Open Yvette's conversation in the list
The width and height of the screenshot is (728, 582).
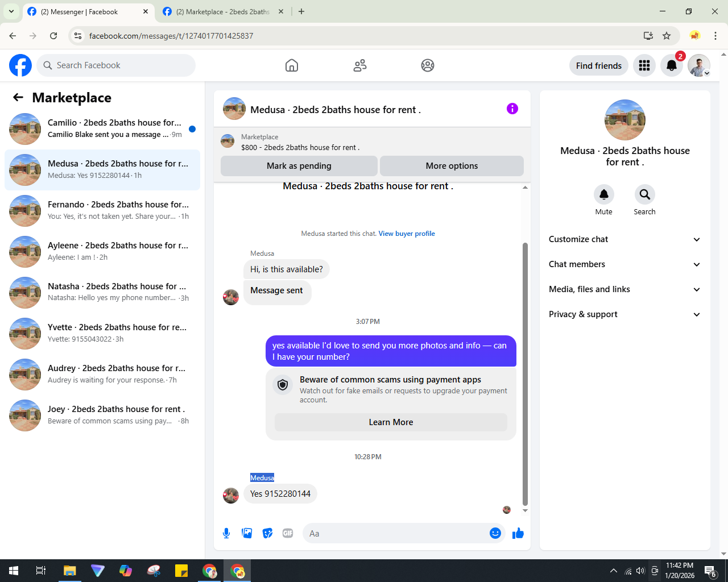[x=102, y=334]
